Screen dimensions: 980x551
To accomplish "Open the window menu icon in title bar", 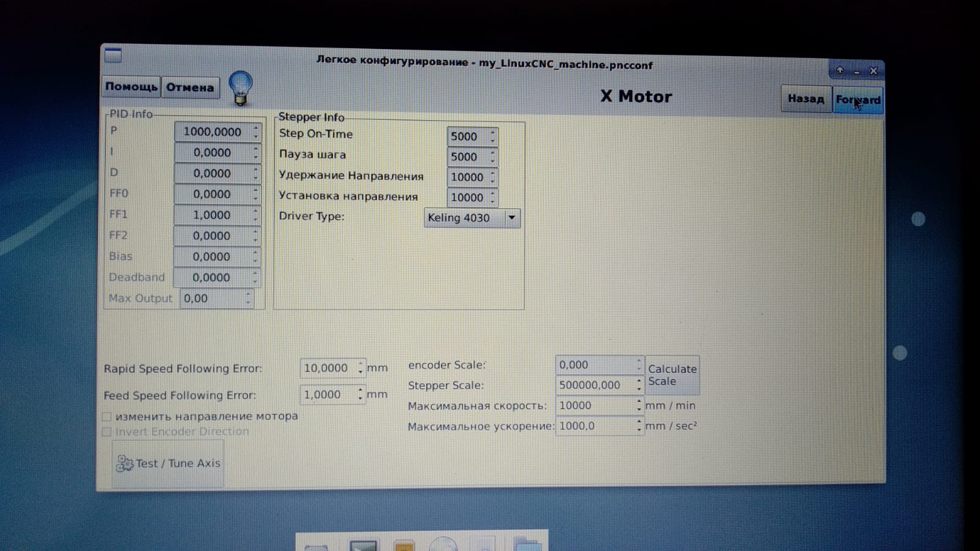I will (113, 55).
